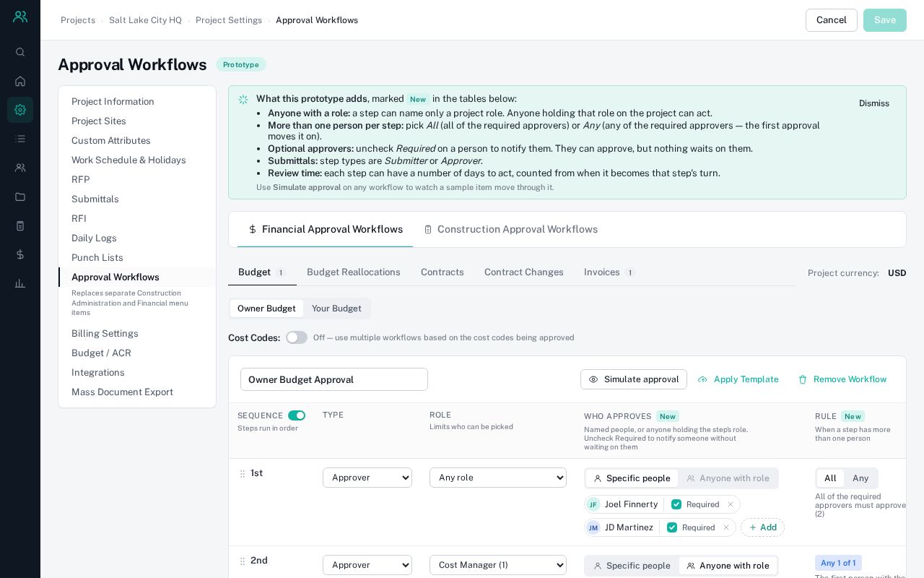Select the Any rule for the 1st step
Screen dimensions: 924x578
coord(860,478)
